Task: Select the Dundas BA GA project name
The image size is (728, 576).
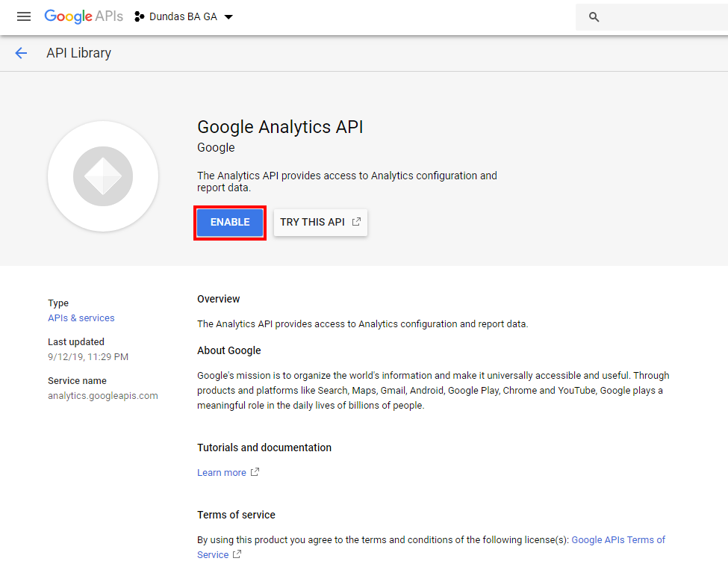Action: (184, 16)
